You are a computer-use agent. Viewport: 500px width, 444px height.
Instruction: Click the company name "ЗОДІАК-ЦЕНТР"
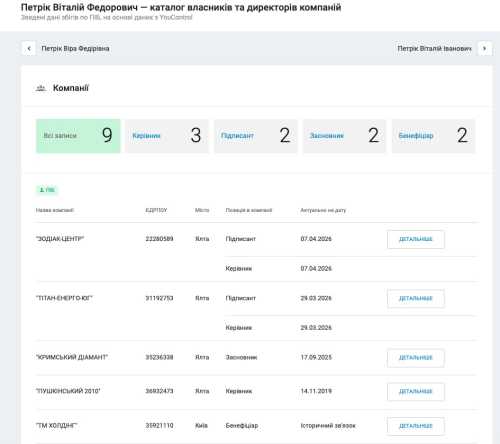pyautogui.click(x=60, y=239)
